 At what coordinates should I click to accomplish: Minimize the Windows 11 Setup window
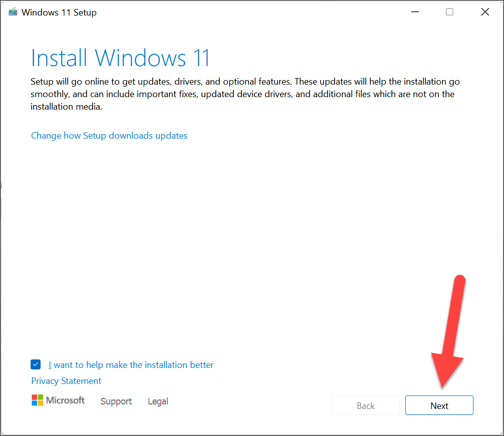(415, 12)
